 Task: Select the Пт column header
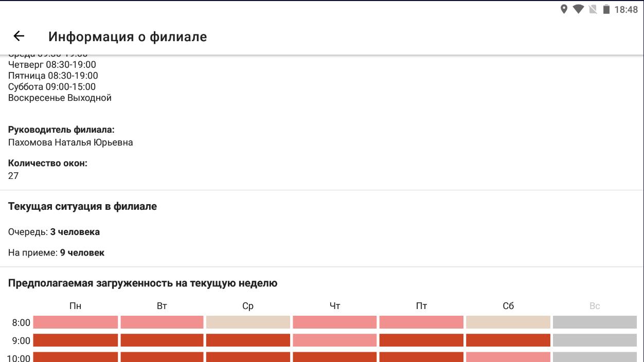pyautogui.click(x=421, y=306)
